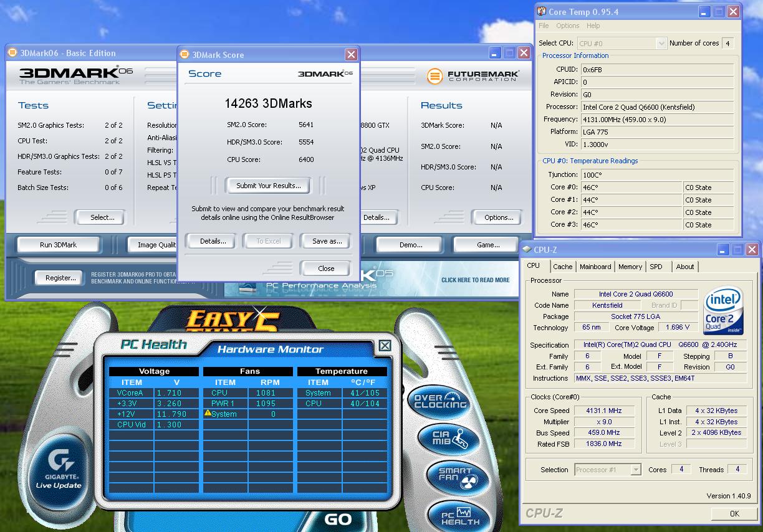This screenshot has height=532, width=763.
Task: Open the PC Health section in EasyTune
Action: pyautogui.click(x=460, y=516)
